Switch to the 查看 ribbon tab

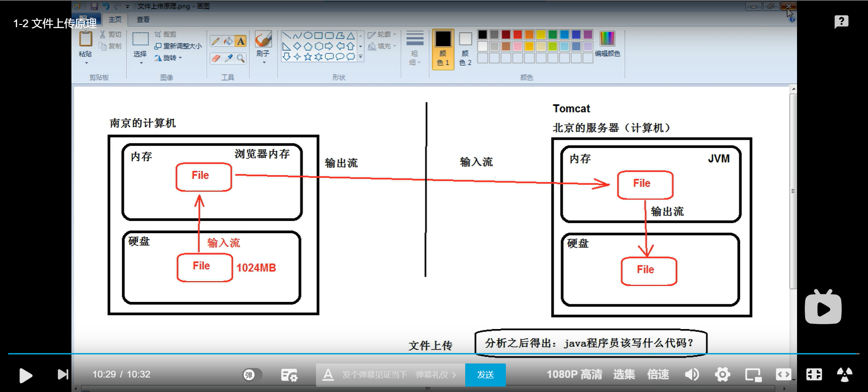143,19
